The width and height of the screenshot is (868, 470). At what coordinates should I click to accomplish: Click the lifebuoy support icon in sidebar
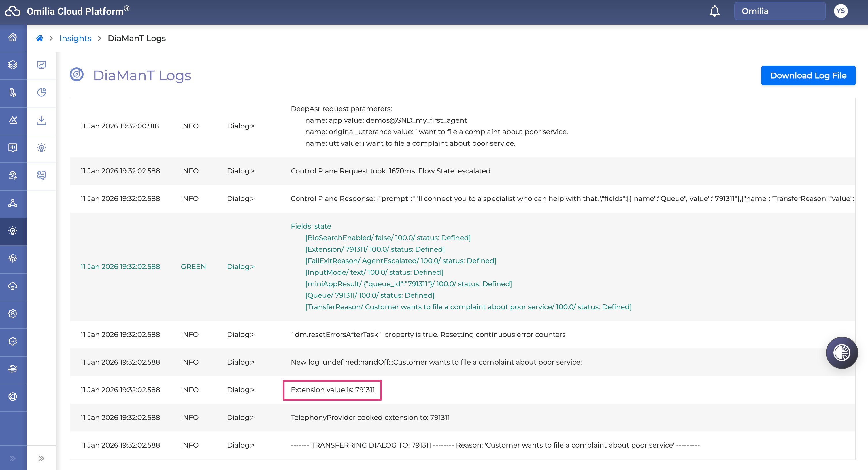(x=13, y=397)
